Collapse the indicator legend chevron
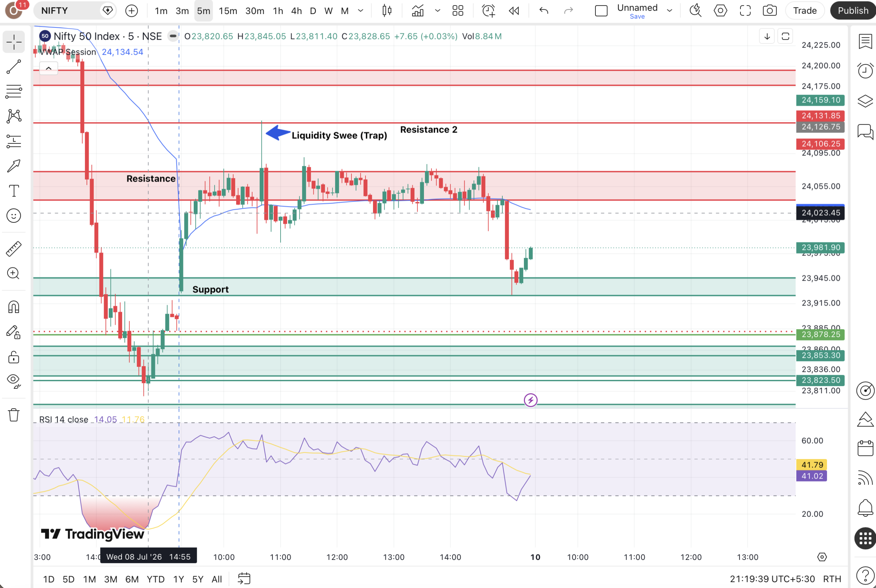The height and width of the screenshot is (588, 876). 49,68
